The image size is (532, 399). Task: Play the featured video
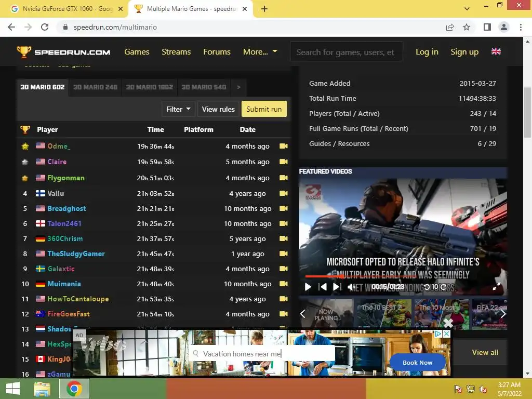pyautogui.click(x=308, y=287)
